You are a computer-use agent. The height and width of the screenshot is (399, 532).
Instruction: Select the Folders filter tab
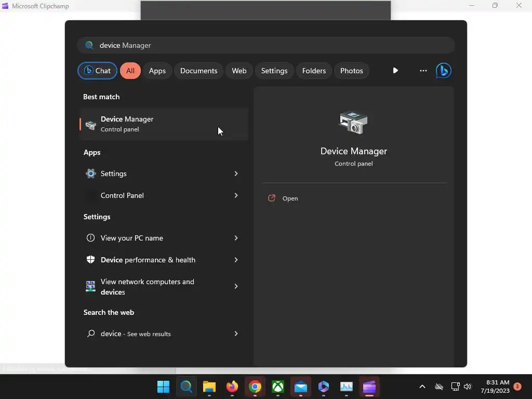click(314, 71)
